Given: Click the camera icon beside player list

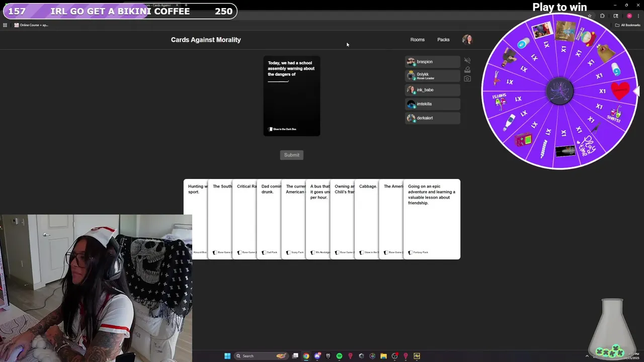Looking at the screenshot, I should [467, 78].
